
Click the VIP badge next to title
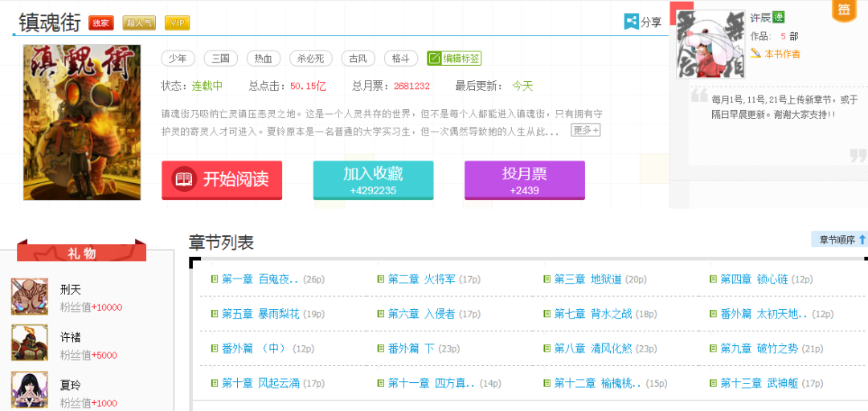(x=177, y=22)
